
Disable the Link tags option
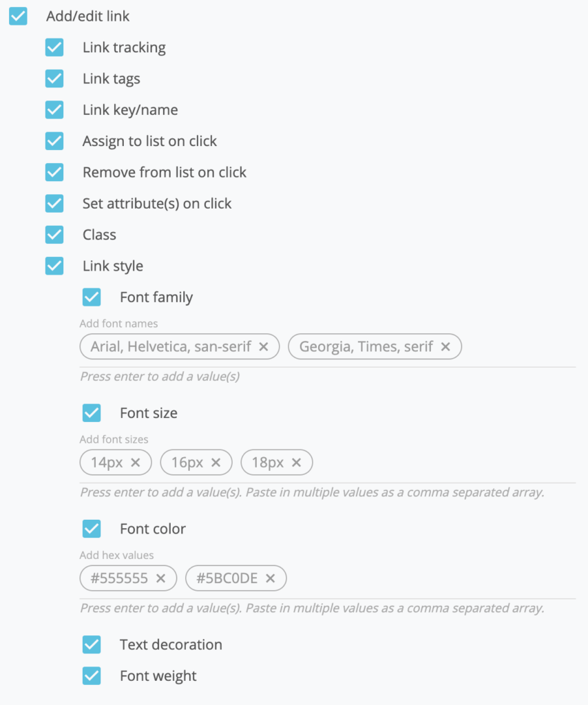point(54,78)
